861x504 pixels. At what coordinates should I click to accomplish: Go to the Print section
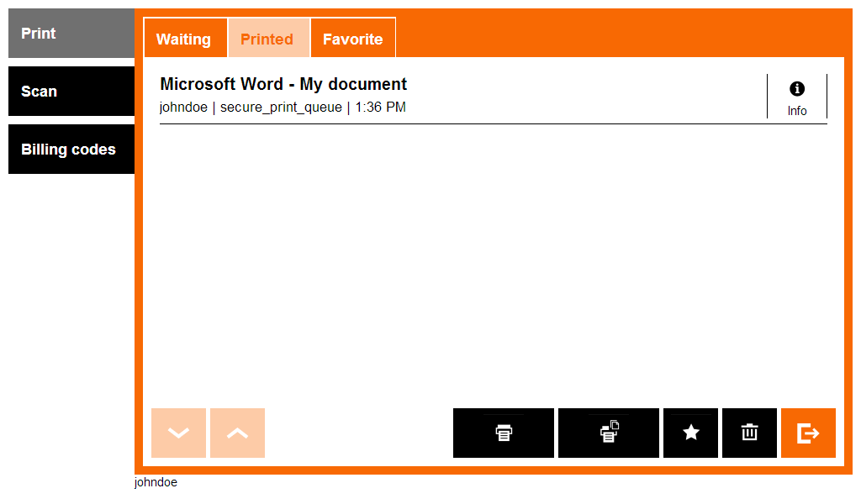(71, 34)
